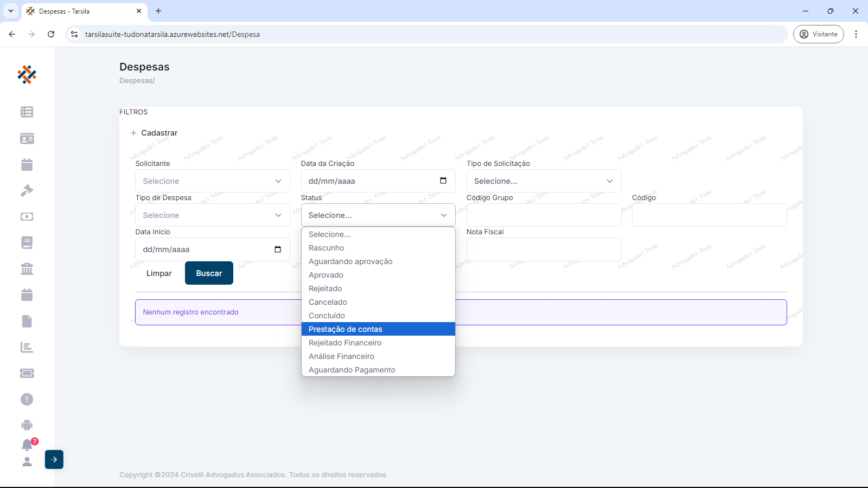
Task: Expand the Tipo de Solicitação dropdown
Action: pyautogui.click(x=544, y=181)
